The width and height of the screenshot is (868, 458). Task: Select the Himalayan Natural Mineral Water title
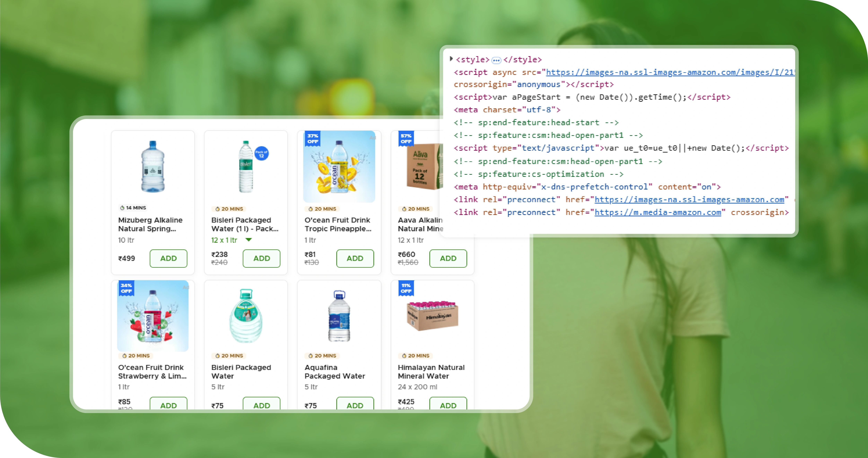coord(431,372)
